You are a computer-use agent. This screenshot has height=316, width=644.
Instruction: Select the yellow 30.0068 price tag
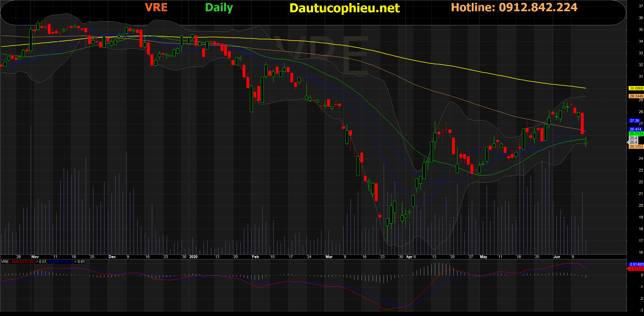pos(636,88)
